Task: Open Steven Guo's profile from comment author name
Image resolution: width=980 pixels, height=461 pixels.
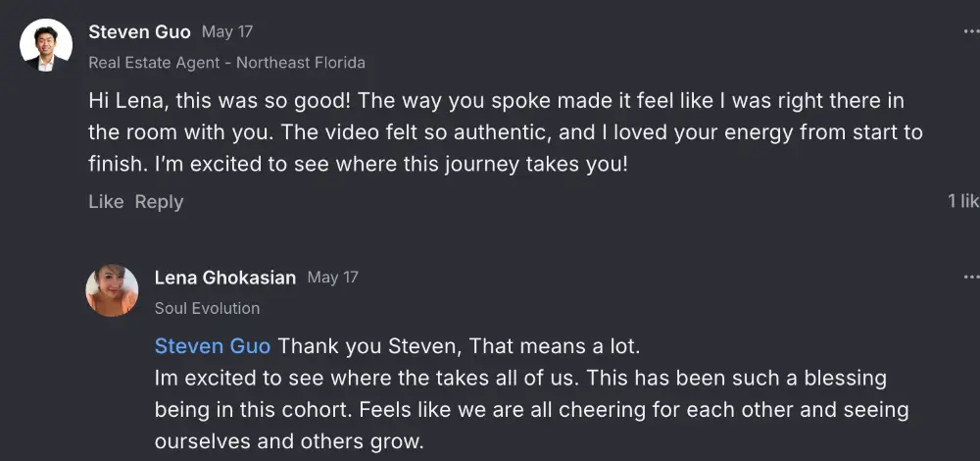Action: [139, 32]
